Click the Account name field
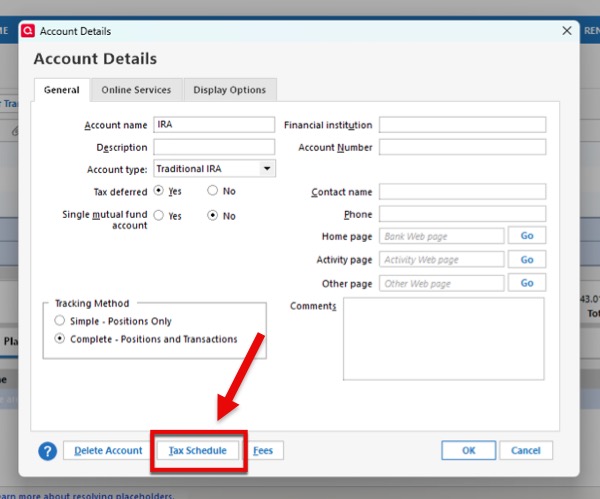 click(214, 125)
